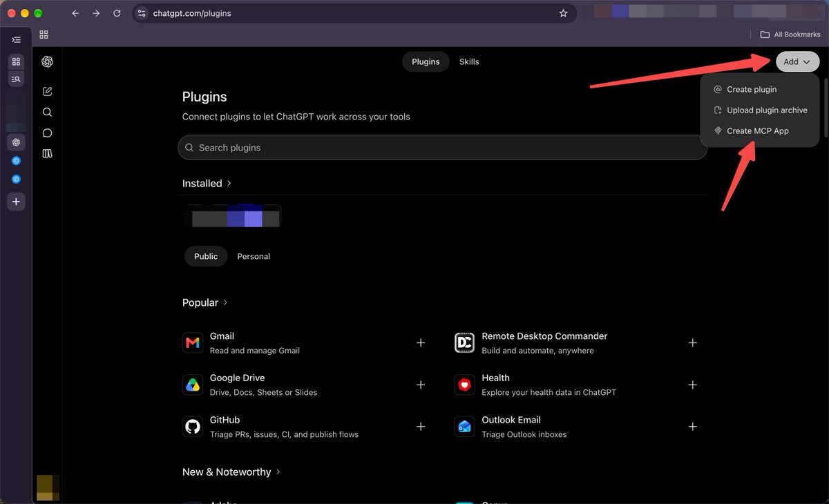
Task: Switch to the Plugins tab
Action: [426, 61]
